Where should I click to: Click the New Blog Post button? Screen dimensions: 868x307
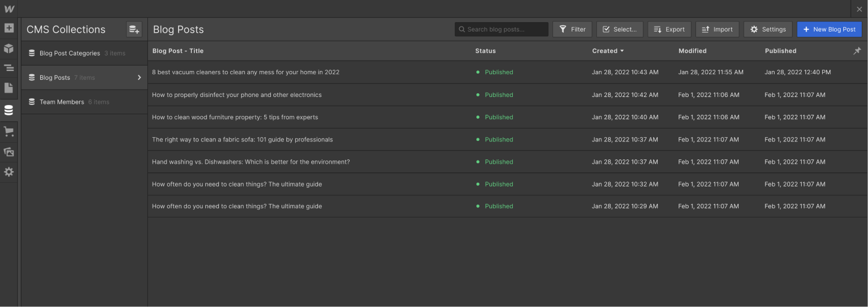(x=829, y=29)
